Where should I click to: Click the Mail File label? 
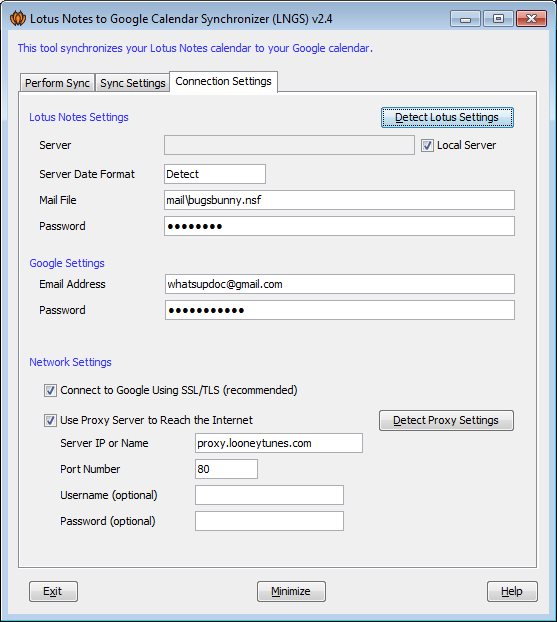click(58, 200)
